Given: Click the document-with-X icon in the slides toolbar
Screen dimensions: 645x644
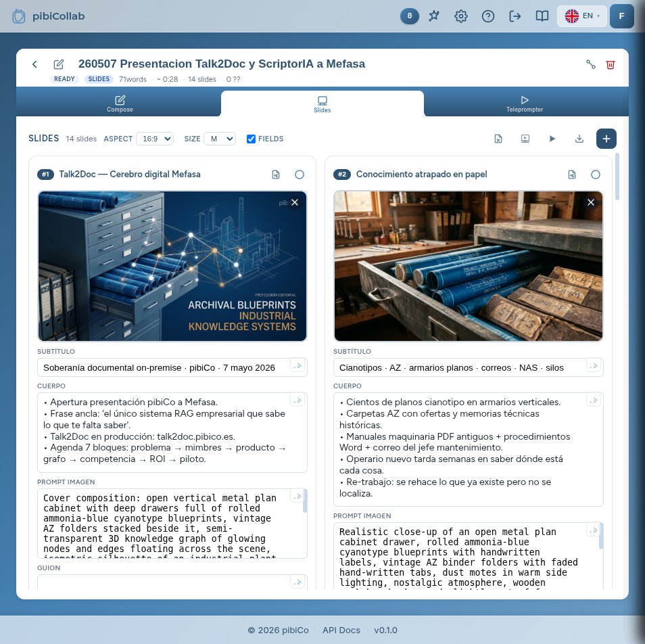Looking at the screenshot, I should (498, 139).
